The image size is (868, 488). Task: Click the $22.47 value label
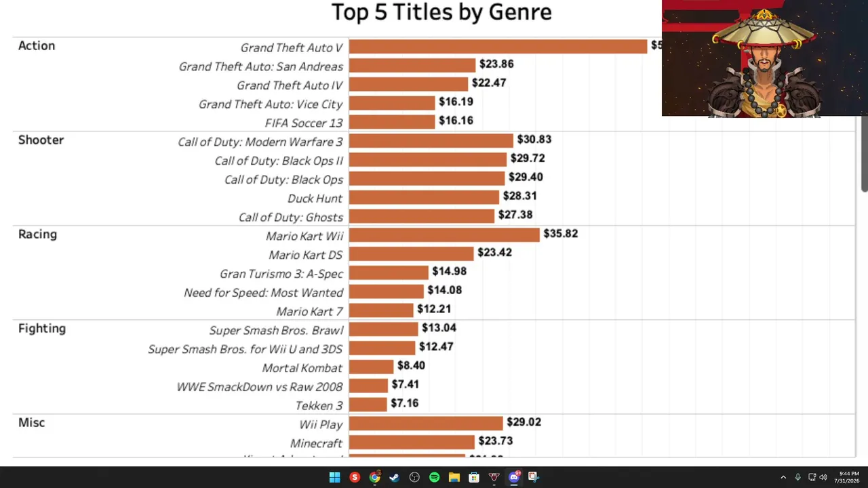tap(489, 83)
